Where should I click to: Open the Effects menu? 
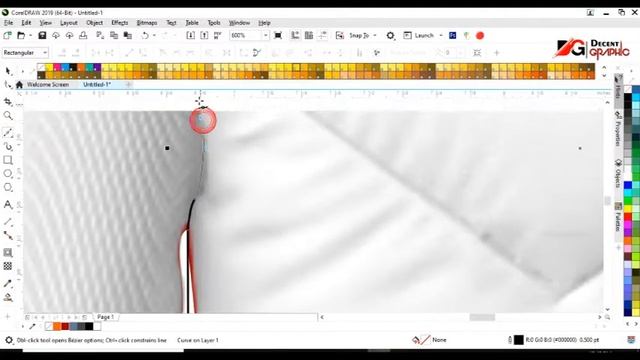(x=120, y=23)
